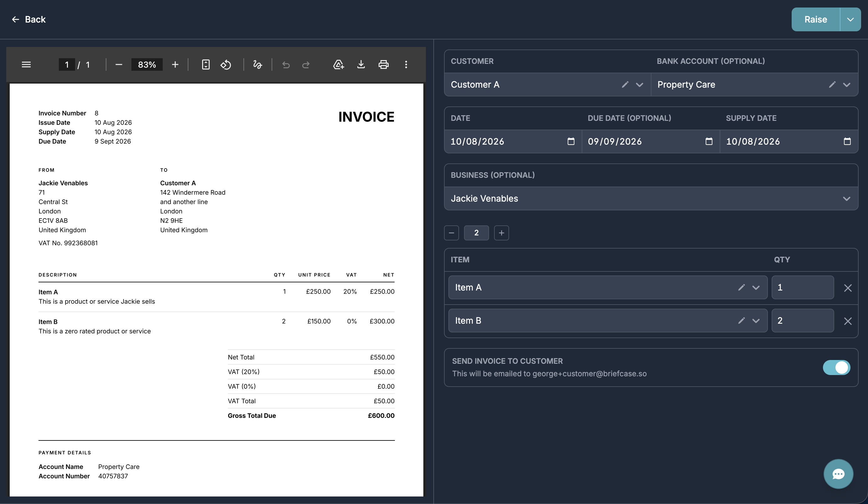Open the calendar picker for Date
Image resolution: width=868 pixels, height=504 pixels.
[571, 141]
